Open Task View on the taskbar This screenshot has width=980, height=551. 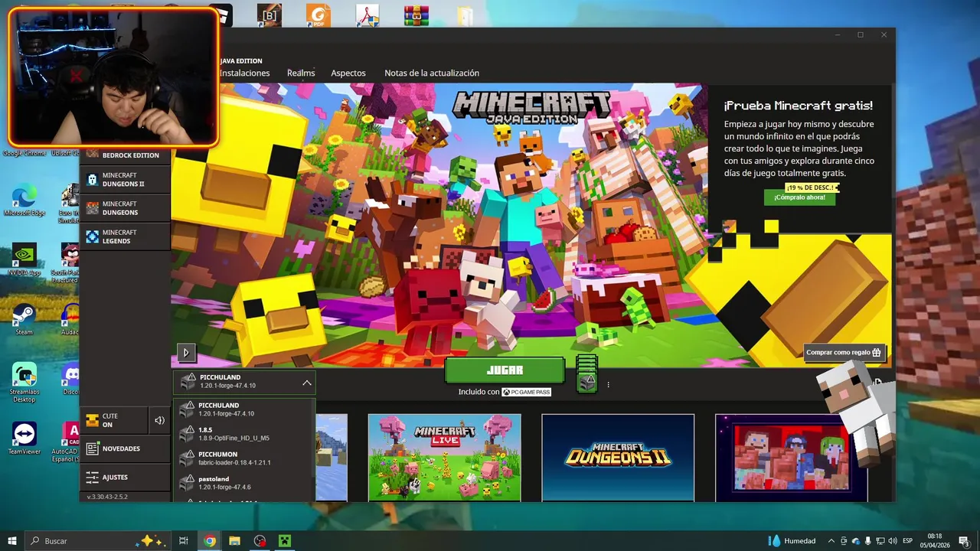click(x=184, y=541)
